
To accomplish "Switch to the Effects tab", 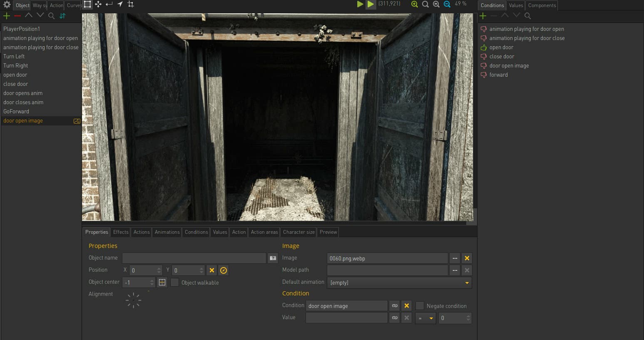I will [x=121, y=232].
